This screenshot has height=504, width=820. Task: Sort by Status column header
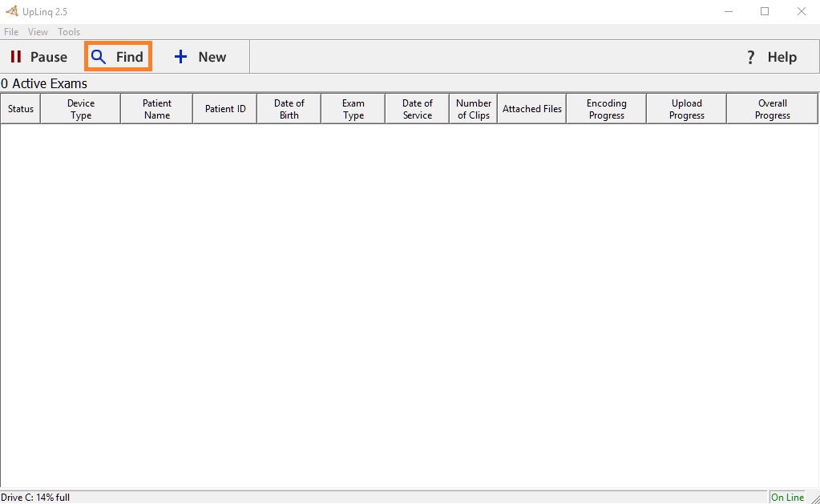21,109
